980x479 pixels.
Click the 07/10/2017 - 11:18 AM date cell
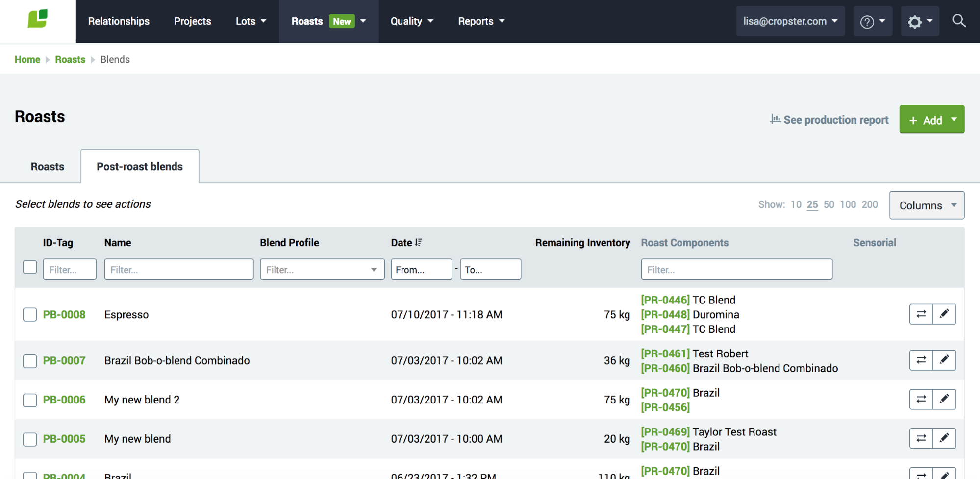click(447, 315)
